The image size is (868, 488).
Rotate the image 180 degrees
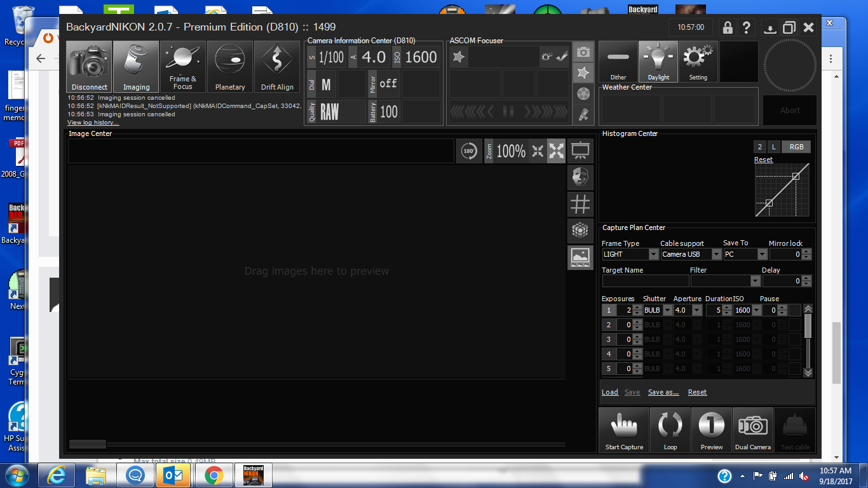(469, 151)
